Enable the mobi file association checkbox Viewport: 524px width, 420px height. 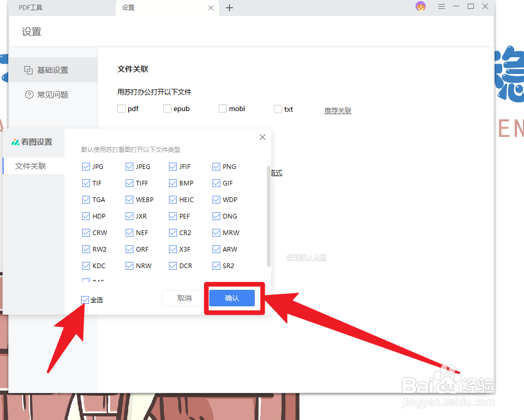pyautogui.click(x=223, y=108)
